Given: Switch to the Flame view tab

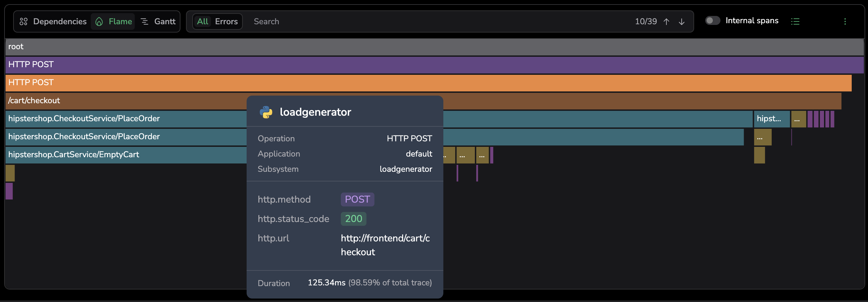Looking at the screenshot, I should pyautogui.click(x=113, y=21).
